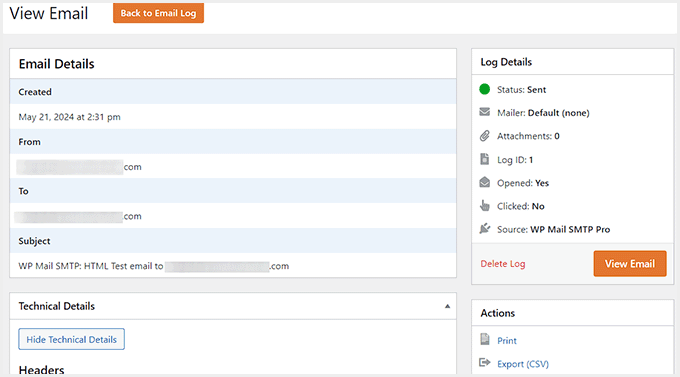Click 'Attachments: 0' text
The image size is (680, 377).
(528, 136)
